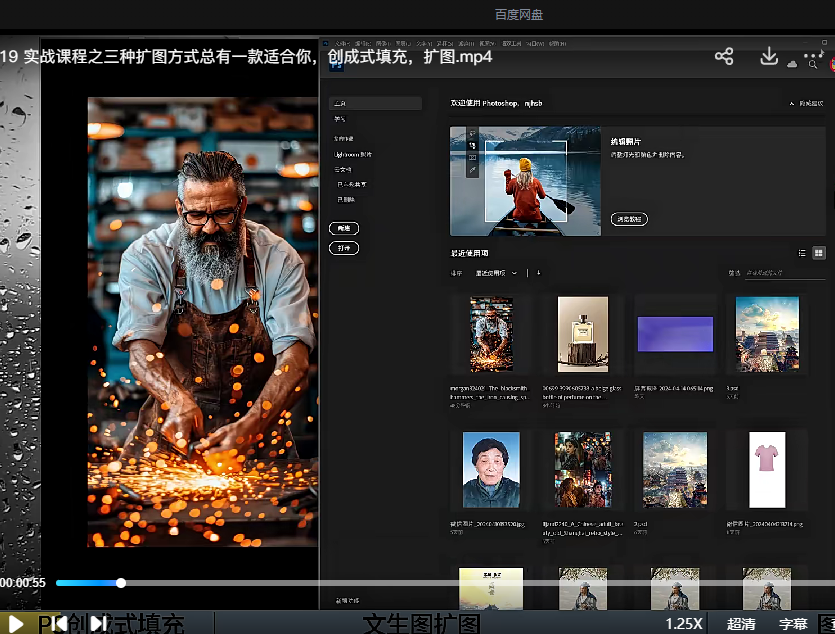Open the pink T-shirt thumbnail
The height and width of the screenshot is (634, 835).
[x=767, y=470]
